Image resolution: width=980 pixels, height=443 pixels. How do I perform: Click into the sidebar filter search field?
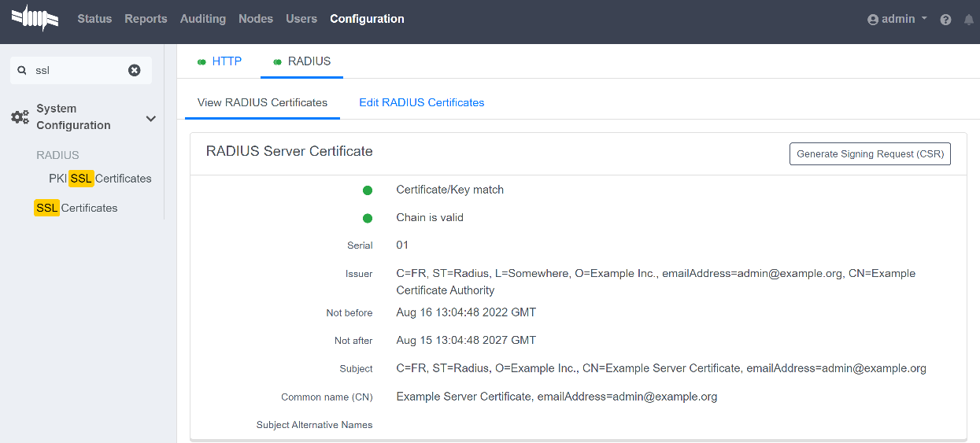[79, 70]
